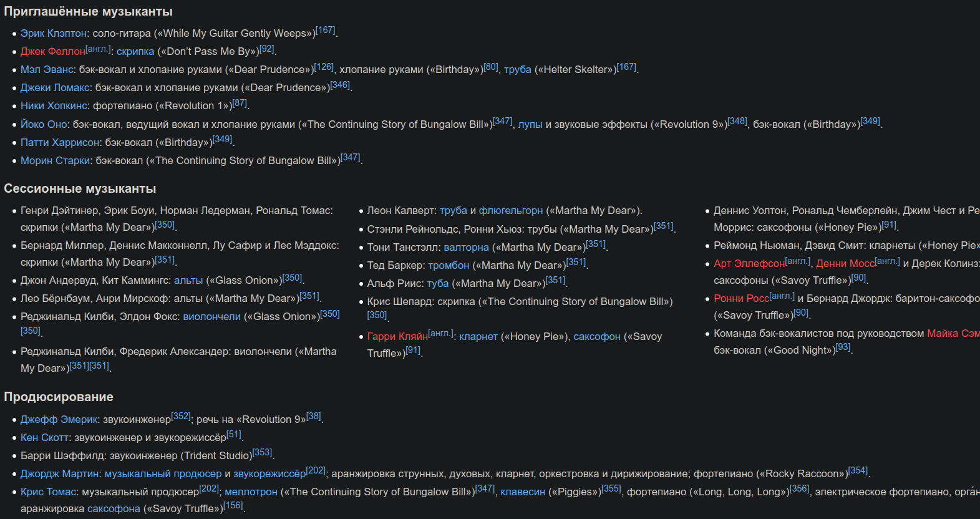Viewport: 980px width, 519px height.
Task: Go to the Патти Харрисон link
Action: click(60, 142)
